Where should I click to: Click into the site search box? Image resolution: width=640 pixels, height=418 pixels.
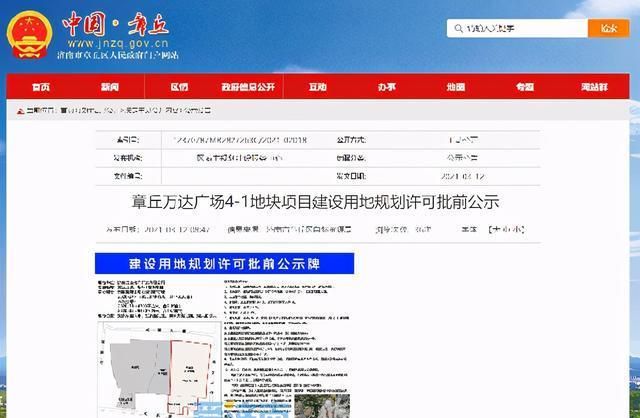tap(517, 28)
